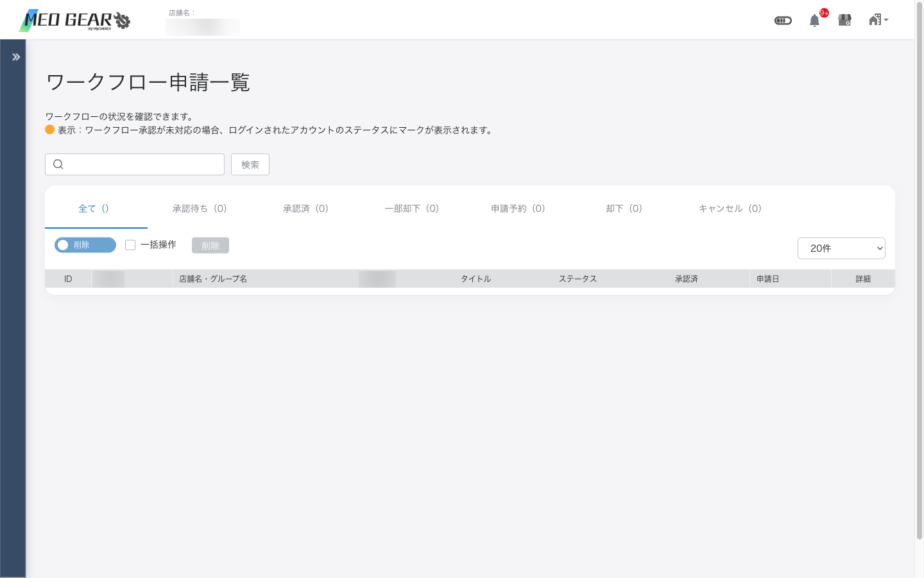Click the 申請日 column header

pos(768,279)
